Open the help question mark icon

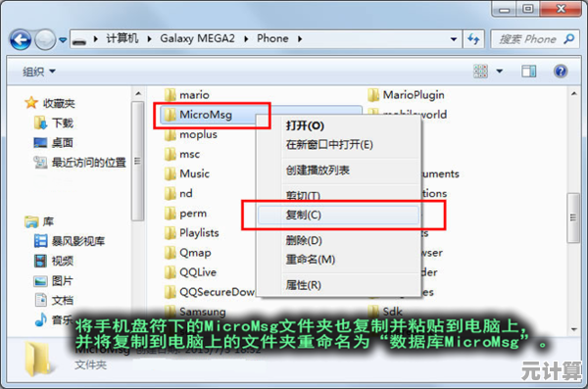coord(561,71)
